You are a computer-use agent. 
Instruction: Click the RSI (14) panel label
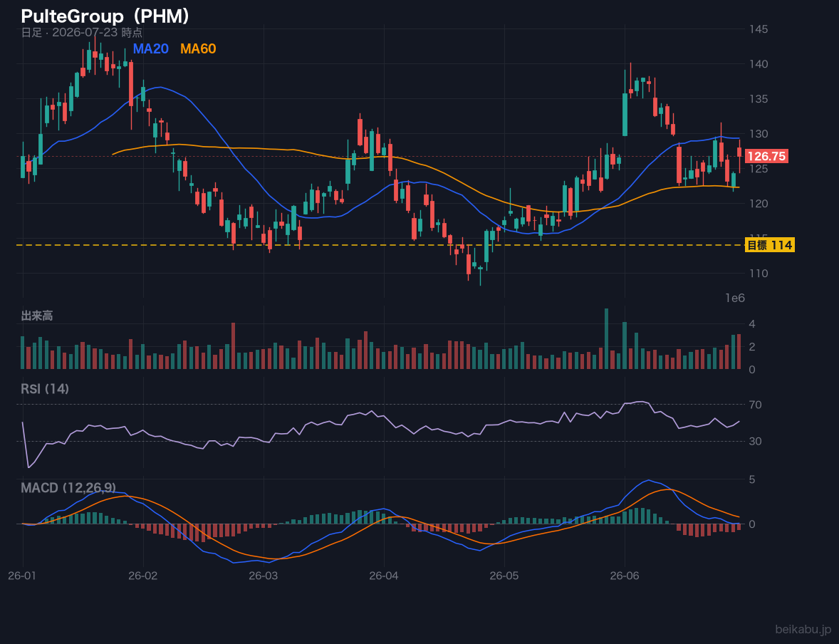(45, 389)
